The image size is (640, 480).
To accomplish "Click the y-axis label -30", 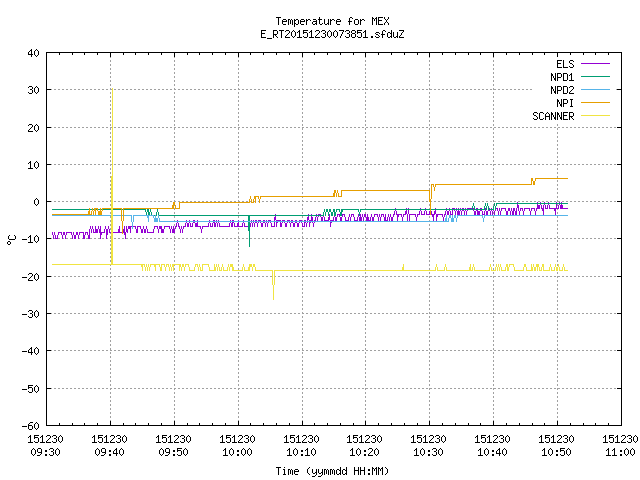I will tap(31, 314).
